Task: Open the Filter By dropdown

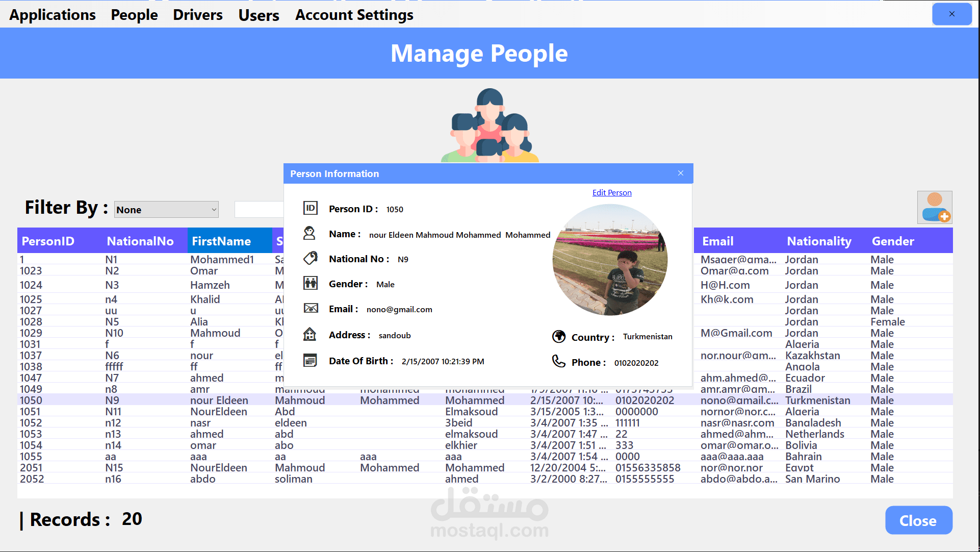Action: click(166, 210)
